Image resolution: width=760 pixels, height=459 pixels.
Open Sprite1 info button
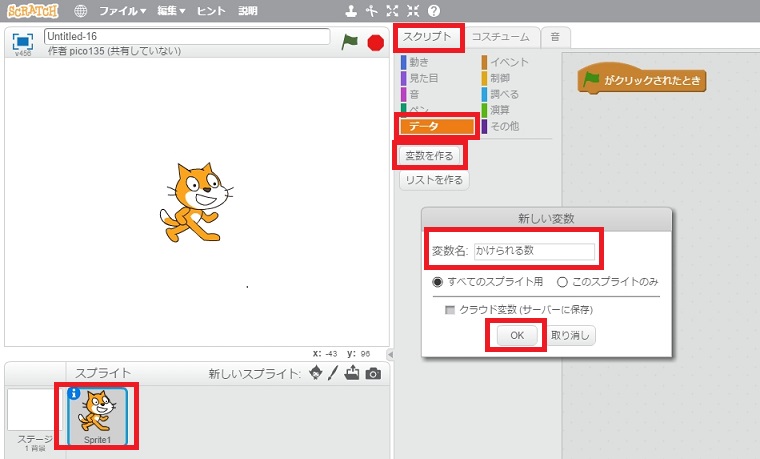pos(74,393)
